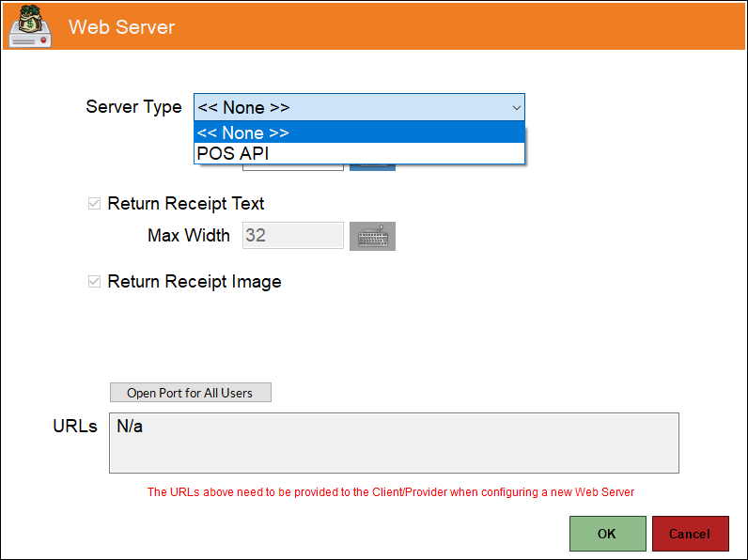Dismiss the dialog with the red Cancel button
Screen dimensions: 748x560
690,534
